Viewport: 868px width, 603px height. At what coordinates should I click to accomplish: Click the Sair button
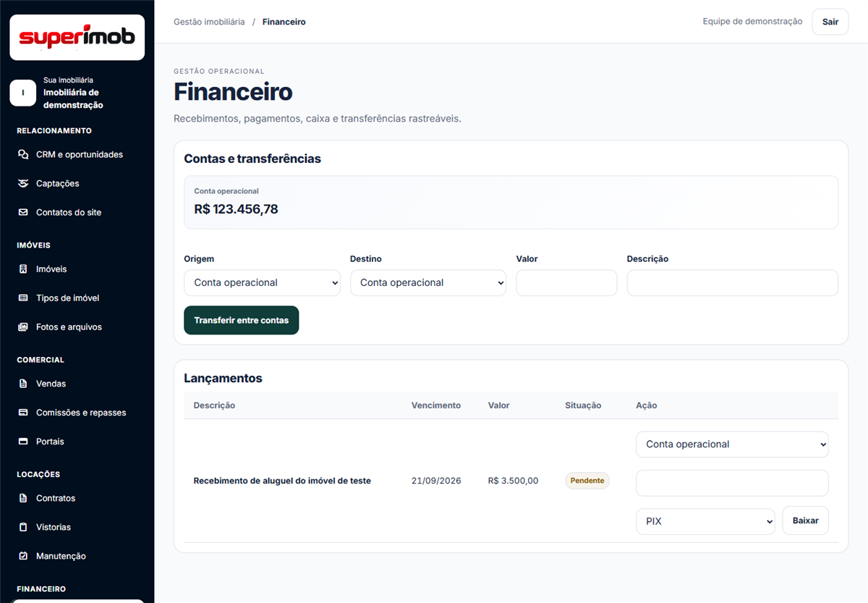tap(830, 22)
